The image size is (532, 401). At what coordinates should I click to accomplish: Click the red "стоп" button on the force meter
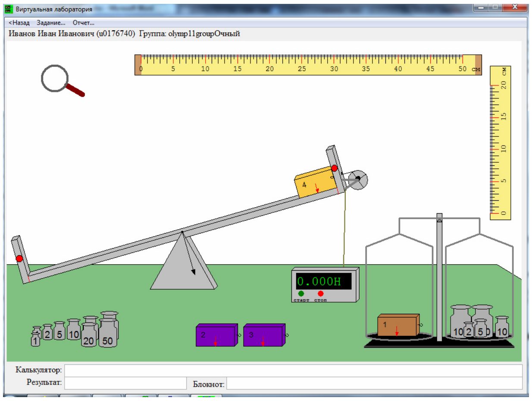click(x=320, y=294)
